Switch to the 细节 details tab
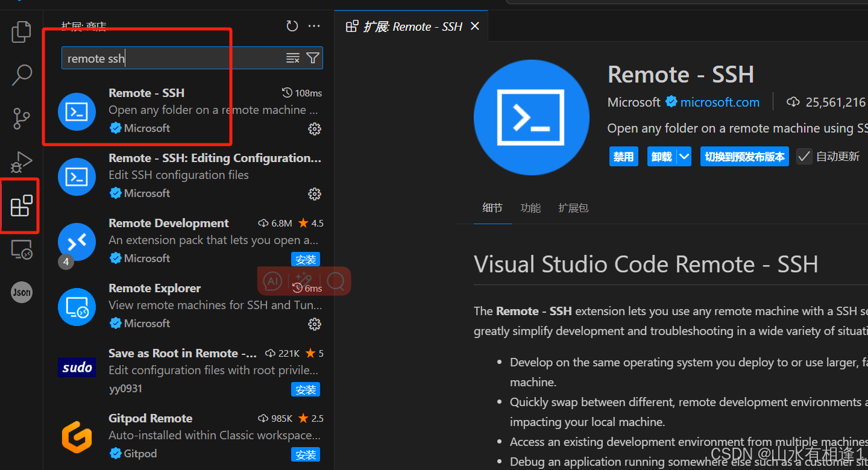Image resolution: width=868 pixels, height=470 pixels. (x=492, y=208)
